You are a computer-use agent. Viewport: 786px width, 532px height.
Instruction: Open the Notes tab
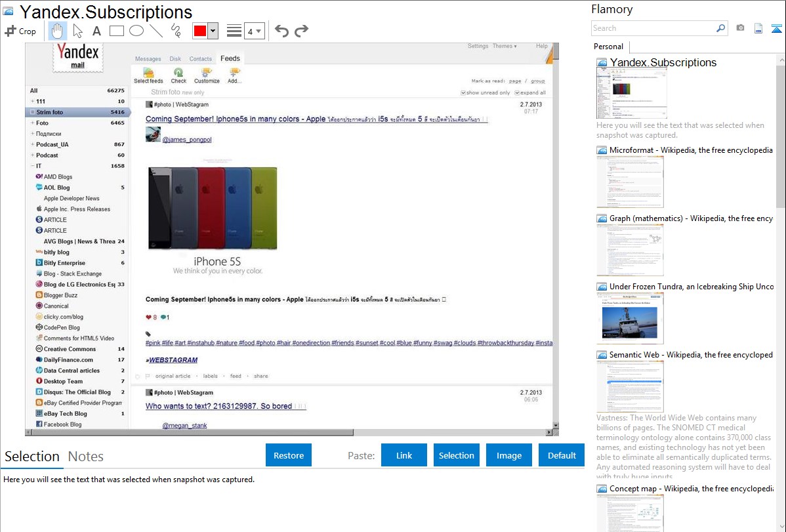point(86,457)
